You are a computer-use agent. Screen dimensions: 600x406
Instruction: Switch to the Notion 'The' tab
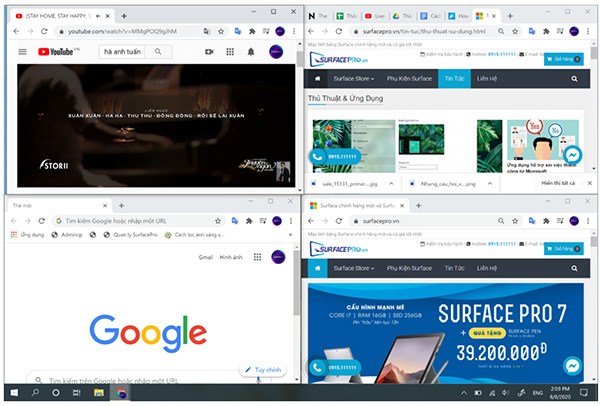318,16
